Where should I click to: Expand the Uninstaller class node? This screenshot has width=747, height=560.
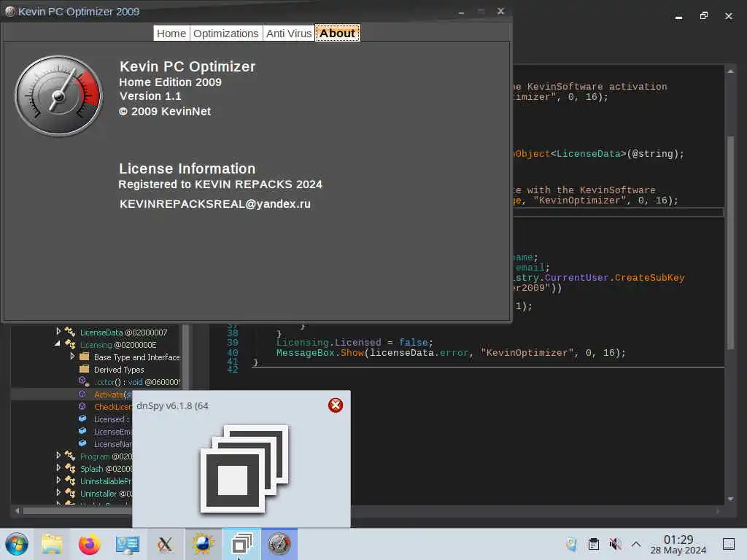coord(58,493)
